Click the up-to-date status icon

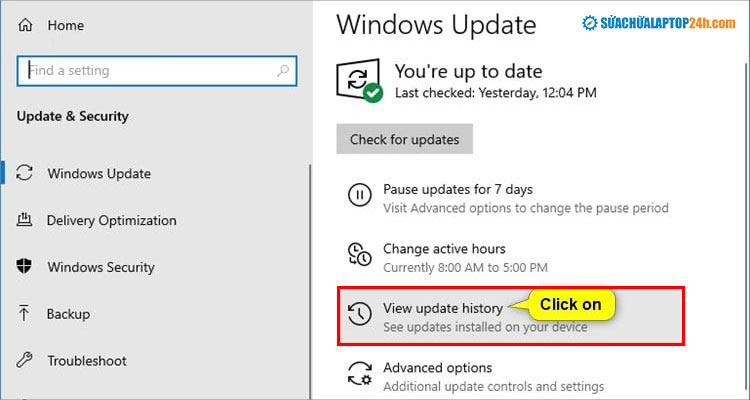point(360,81)
